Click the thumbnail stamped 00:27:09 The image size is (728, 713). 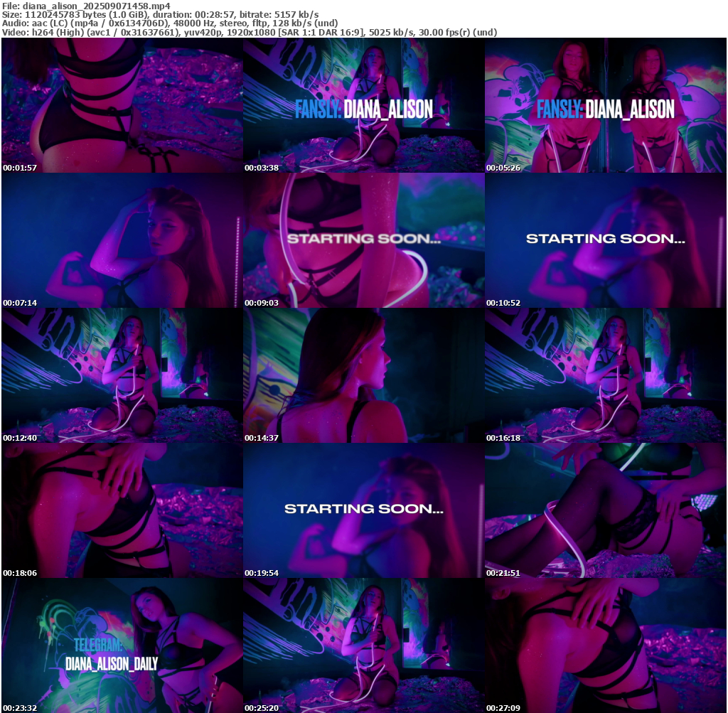click(606, 645)
